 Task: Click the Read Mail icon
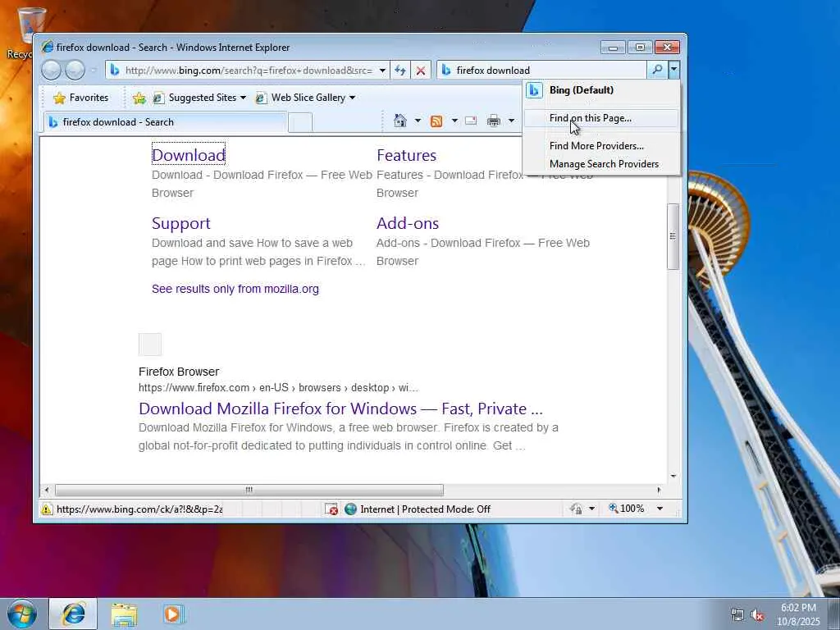point(471,121)
